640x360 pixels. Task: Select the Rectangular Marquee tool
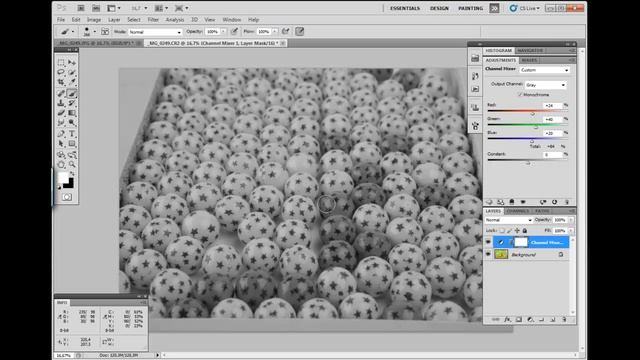coord(61,62)
